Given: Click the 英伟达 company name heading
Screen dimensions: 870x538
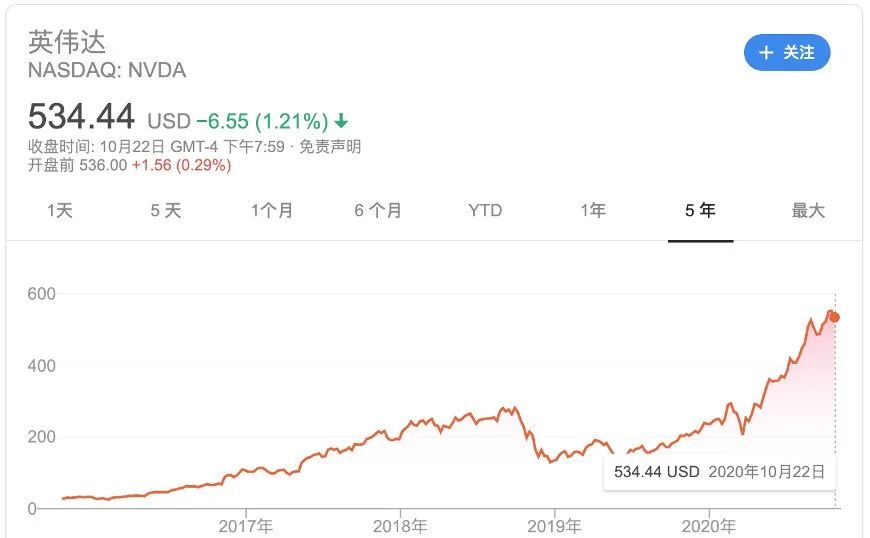Looking at the screenshot, I should coord(67,42).
